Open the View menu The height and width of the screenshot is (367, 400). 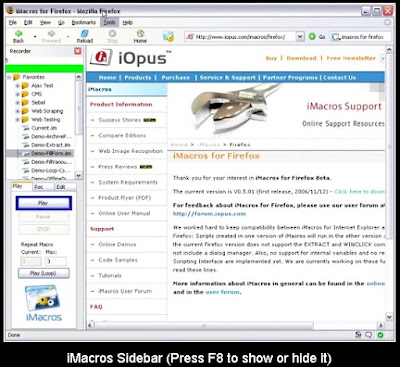(45, 22)
